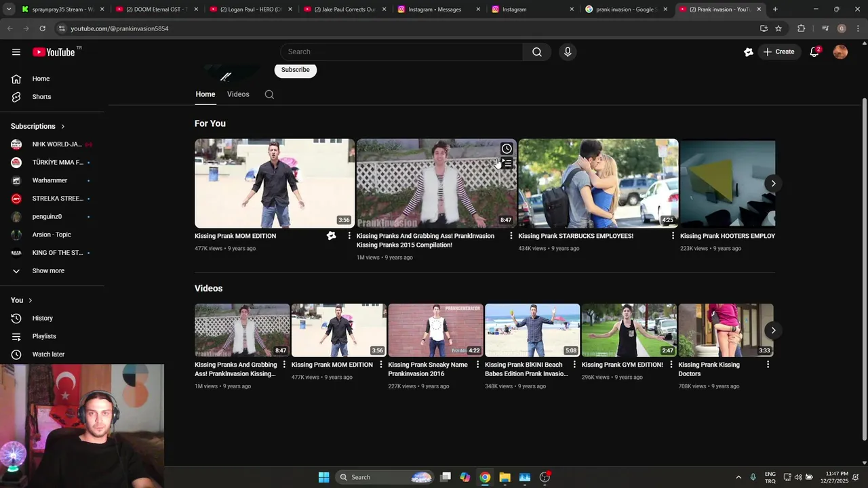Image resolution: width=868 pixels, height=488 pixels.
Task: Click the search magnifier button
Action: pyautogui.click(x=537, y=52)
